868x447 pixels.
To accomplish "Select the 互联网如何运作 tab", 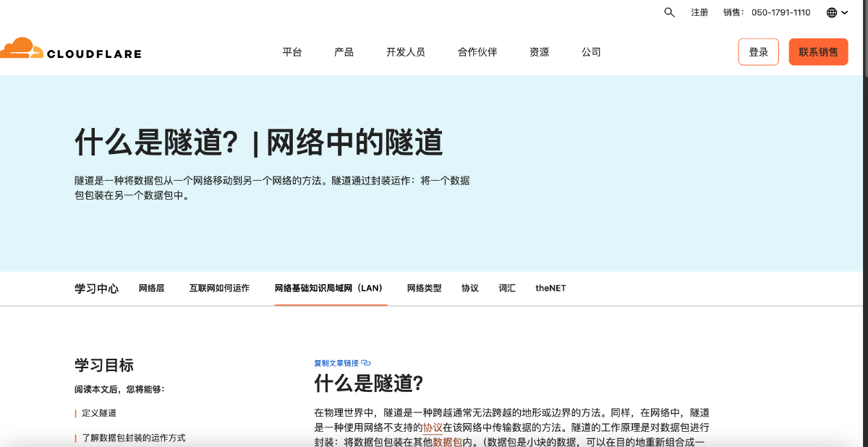I will (x=219, y=288).
